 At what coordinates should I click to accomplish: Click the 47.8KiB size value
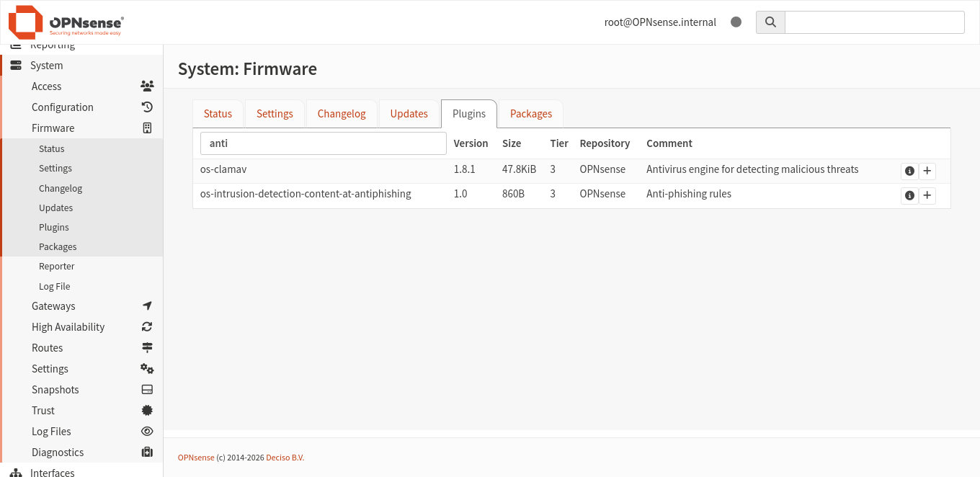519,169
